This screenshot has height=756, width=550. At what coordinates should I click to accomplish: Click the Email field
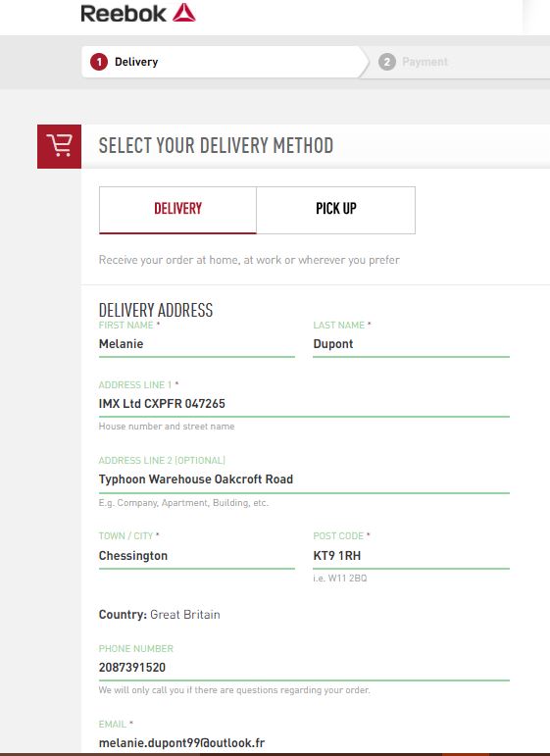pyautogui.click(x=304, y=742)
